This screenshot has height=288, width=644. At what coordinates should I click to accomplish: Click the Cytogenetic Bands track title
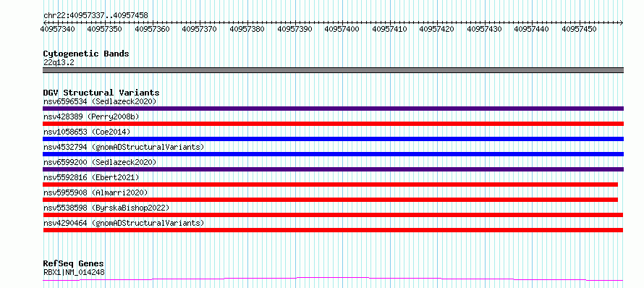pyautogui.click(x=86, y=54)
